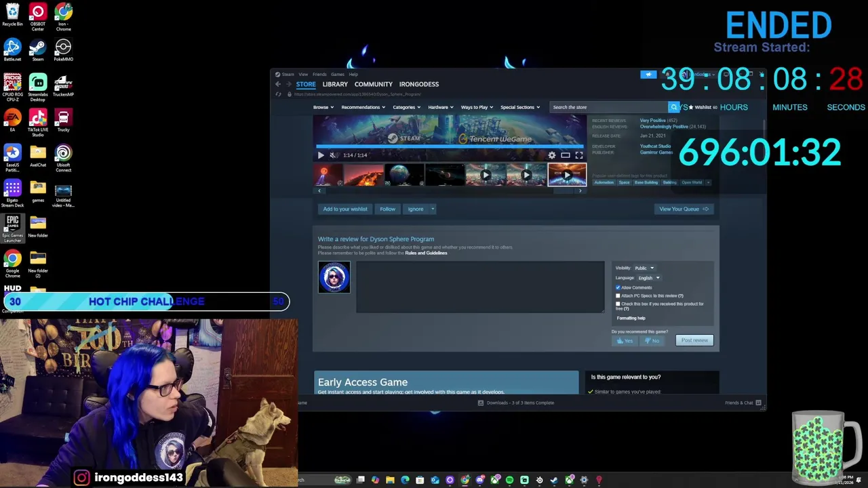868x488 pixels.
Task: Switch to LIBRARY tab
Action: coord(335,84)
